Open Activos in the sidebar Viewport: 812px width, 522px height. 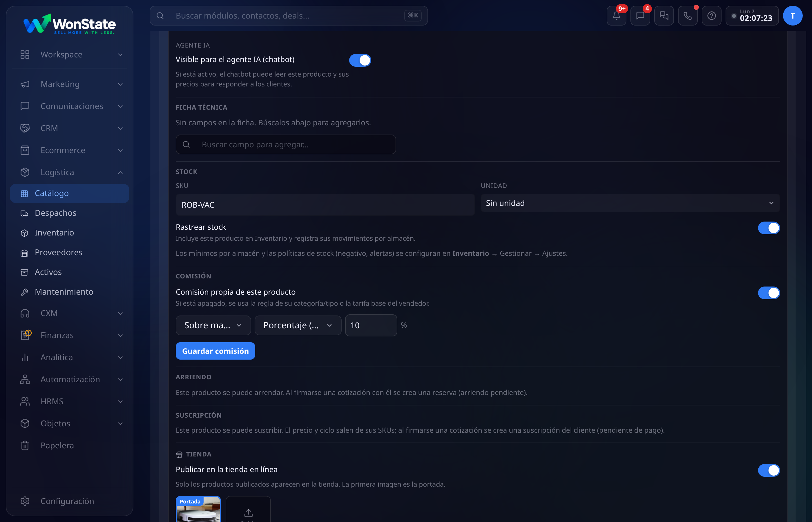[x=70, y=272]
